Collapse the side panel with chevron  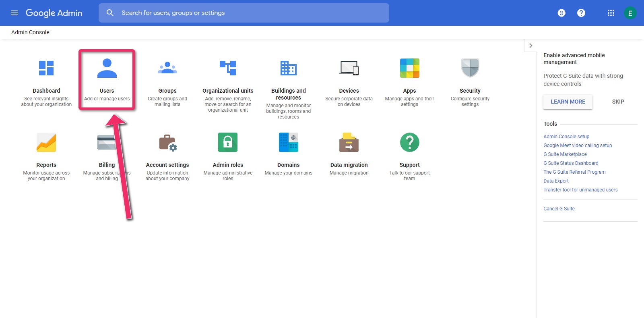pyautogui.click(x=531, y=46)
